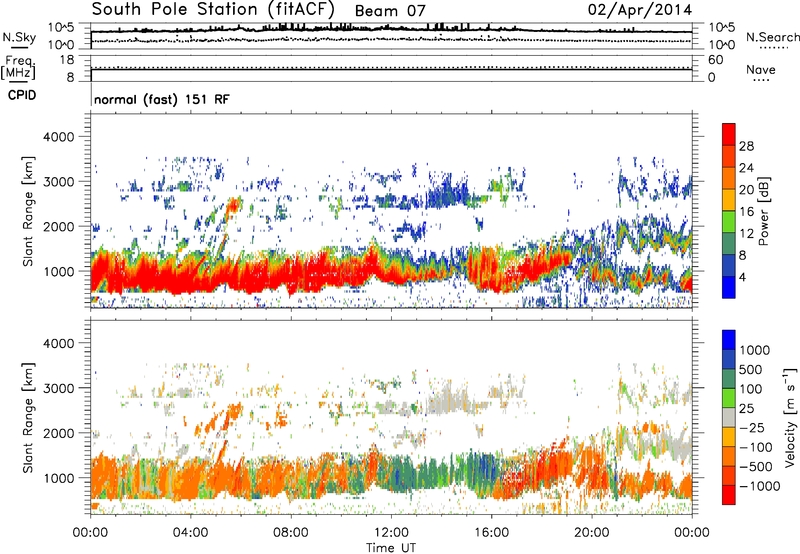Click the 08:00 time axis label
The width and height of the screenshot is (800, 554).
click(291, 533)
